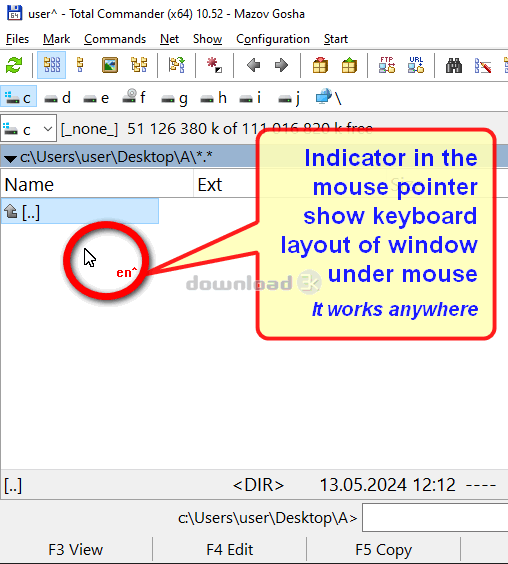Open the Configuration menu
This screenshot has width=508, height=564.
coord(273,39)
